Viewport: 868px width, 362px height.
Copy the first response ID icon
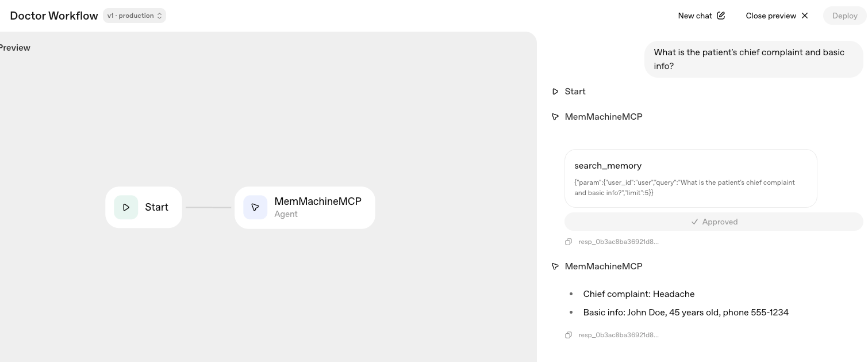coord(569,242)
